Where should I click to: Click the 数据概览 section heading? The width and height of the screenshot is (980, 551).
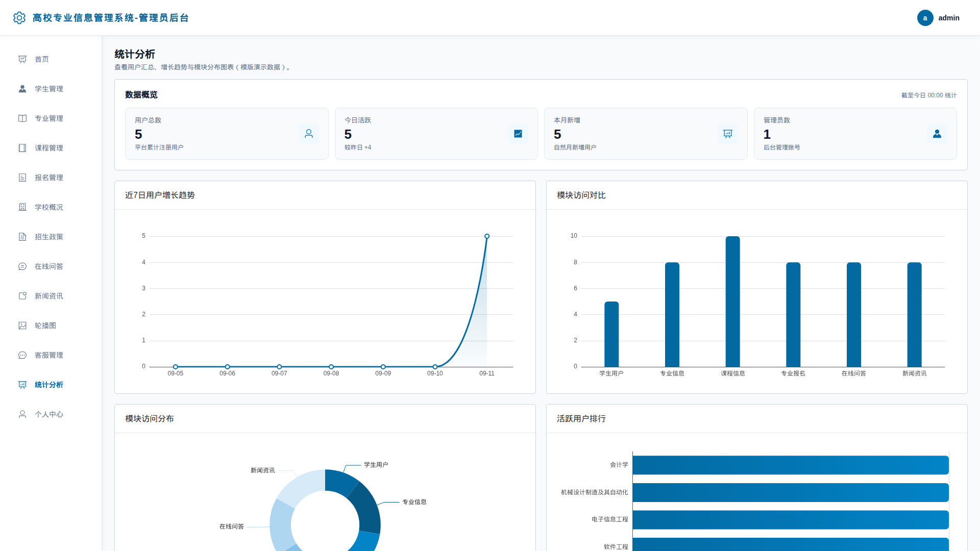(141, 95)
